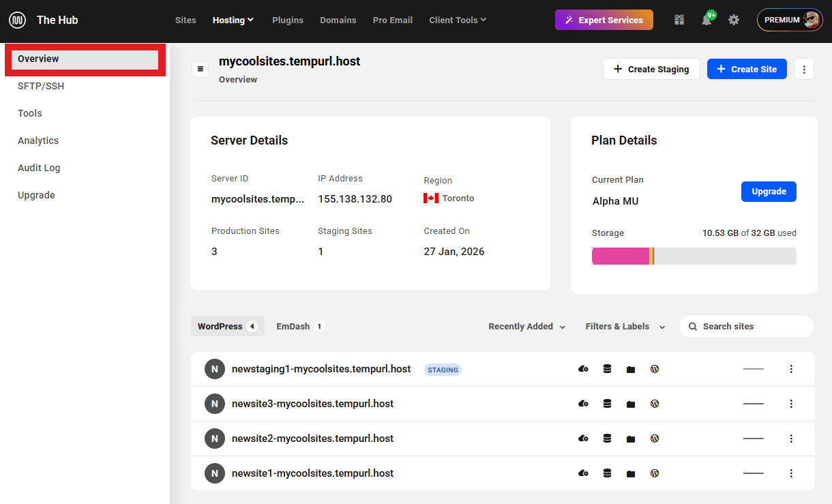Switch to the WordPress sites tab

point(228,326)
